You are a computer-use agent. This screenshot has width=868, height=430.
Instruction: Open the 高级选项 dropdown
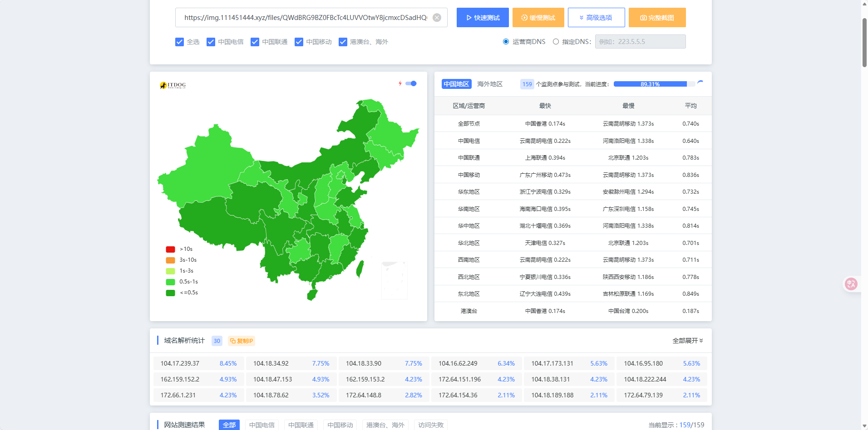[x=596, y=18]
